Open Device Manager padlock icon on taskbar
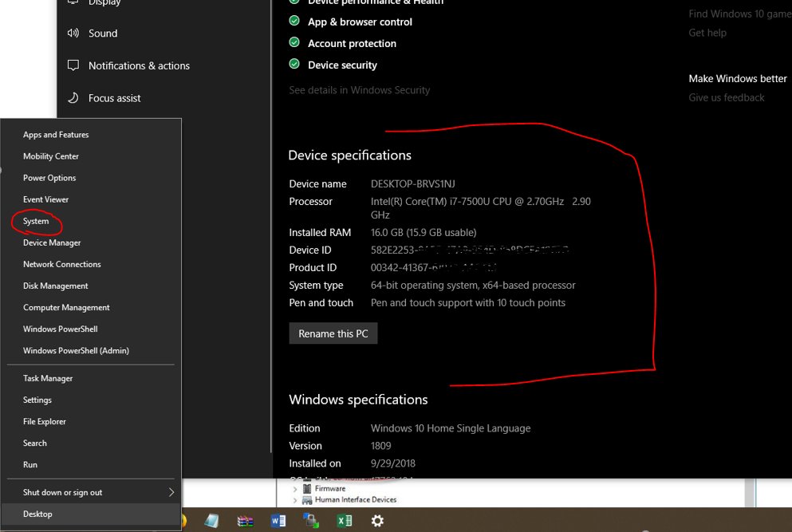 click(x=311, y=520)
